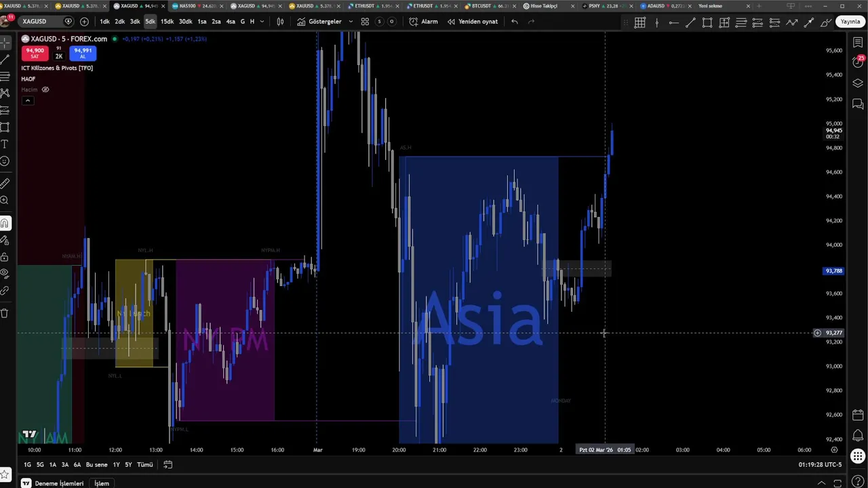
Task: Select the crosshair cursor tool
Action: click(x=5, y=43)
